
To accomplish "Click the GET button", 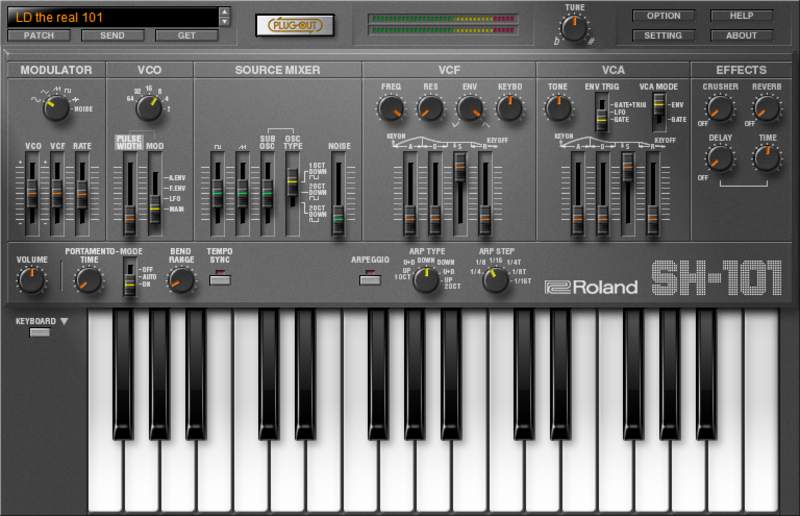I will point(187,35).
